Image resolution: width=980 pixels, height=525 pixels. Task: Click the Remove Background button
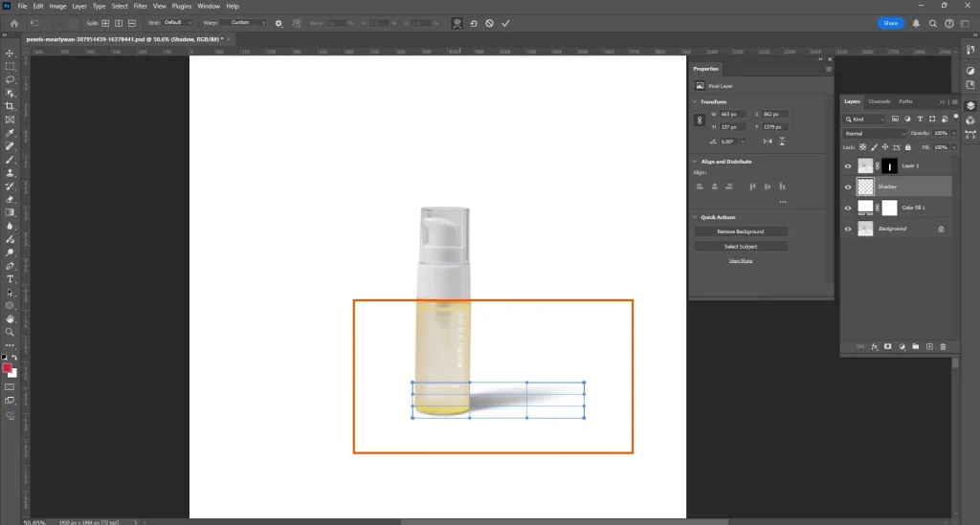coord(740,231)
